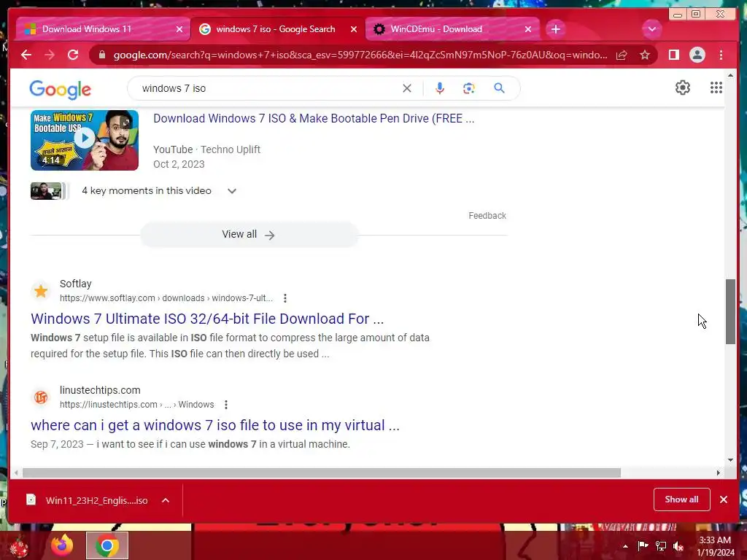Close the WinCDEmu - Download tab

coord(528,29)
